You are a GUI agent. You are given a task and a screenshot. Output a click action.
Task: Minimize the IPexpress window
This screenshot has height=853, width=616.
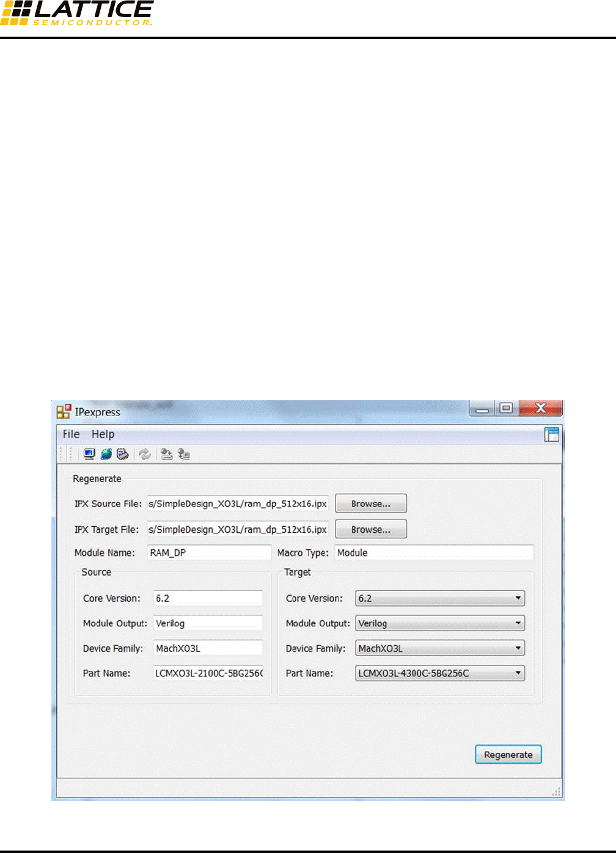(483, 408)
